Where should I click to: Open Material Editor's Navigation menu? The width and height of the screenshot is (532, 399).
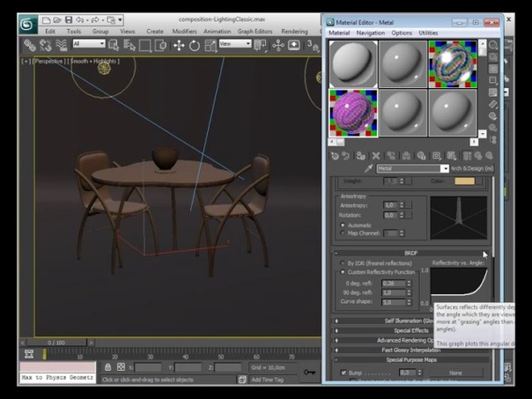click(x=371, y=33)
